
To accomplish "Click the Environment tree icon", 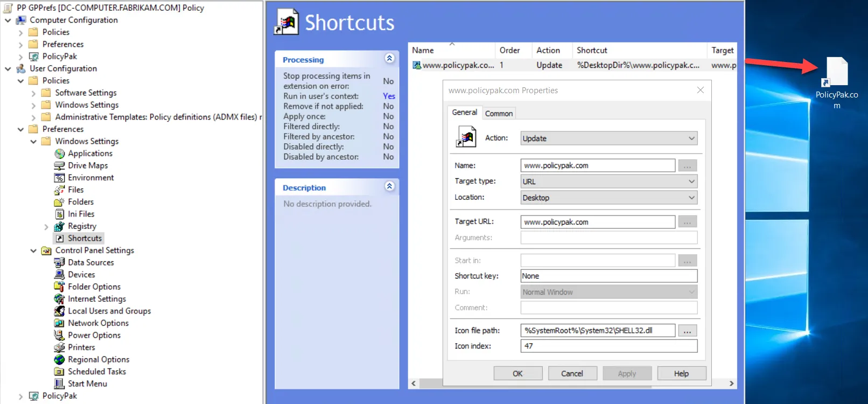I will coord(59,178).
